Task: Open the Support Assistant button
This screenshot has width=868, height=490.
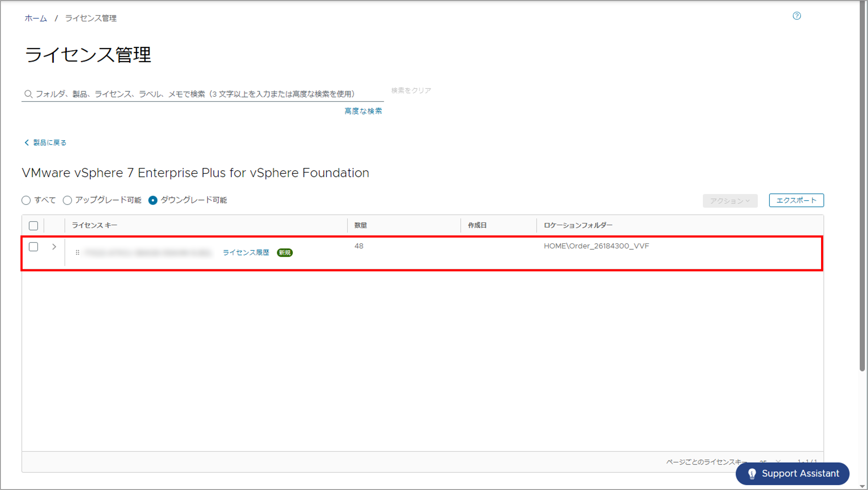Action: tap(792, 473)
